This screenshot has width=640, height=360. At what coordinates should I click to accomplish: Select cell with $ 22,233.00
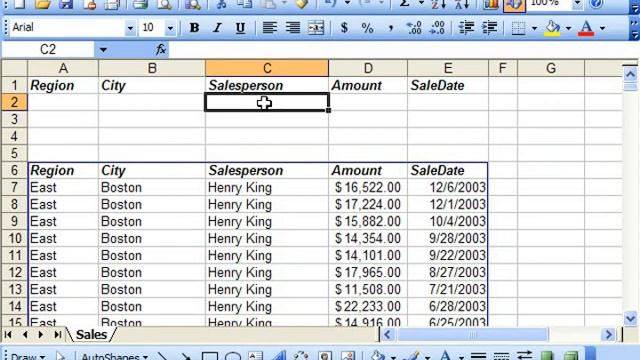(368, 306)
